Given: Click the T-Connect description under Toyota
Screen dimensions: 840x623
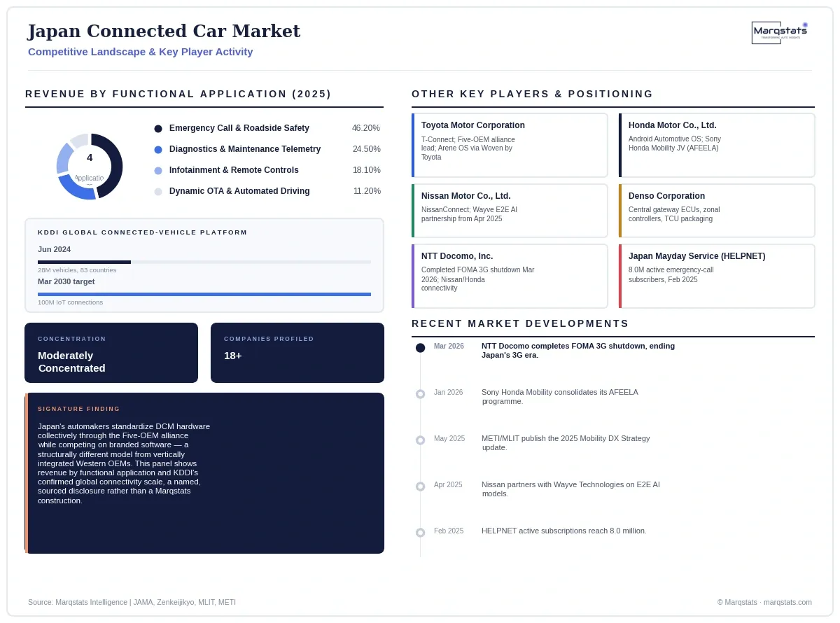Looking at the screenshot, I should click(468, 148).
